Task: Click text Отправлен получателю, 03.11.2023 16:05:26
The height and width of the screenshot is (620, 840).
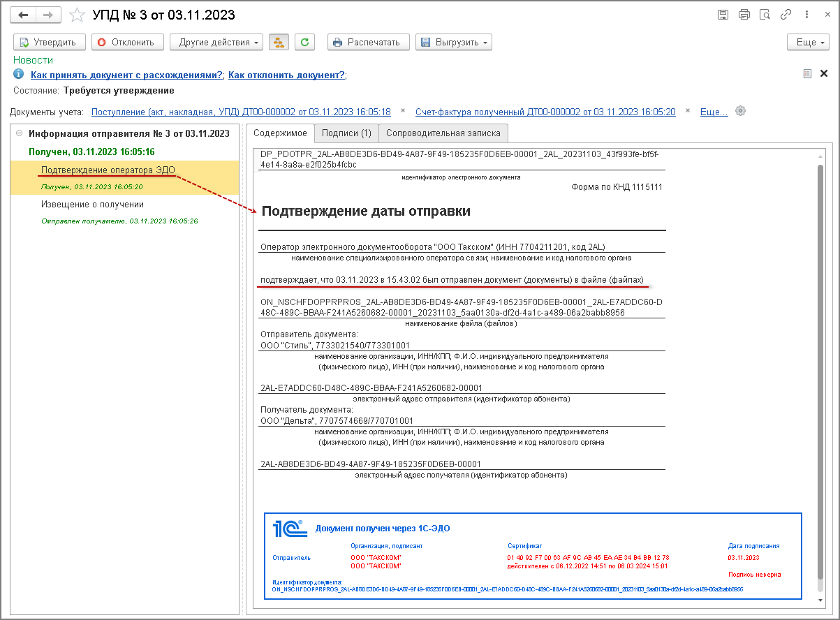Action: click(x=119, y=221)
